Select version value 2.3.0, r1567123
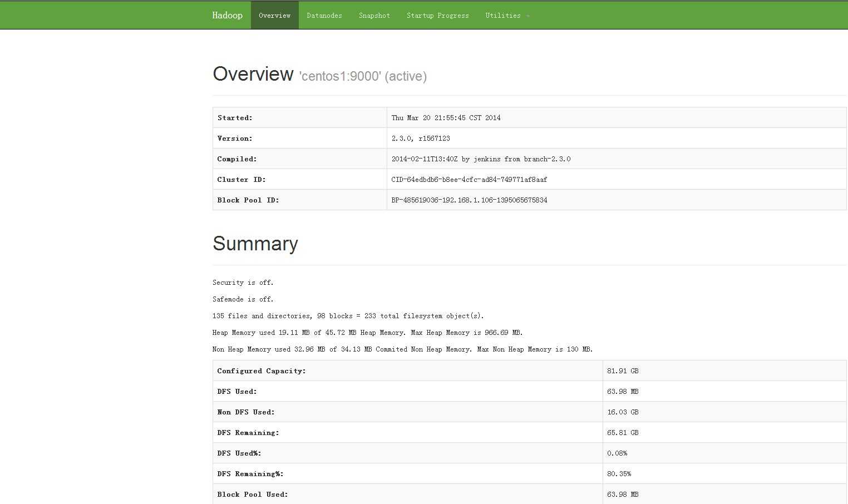The image size is (848, 504). [421, 138]
